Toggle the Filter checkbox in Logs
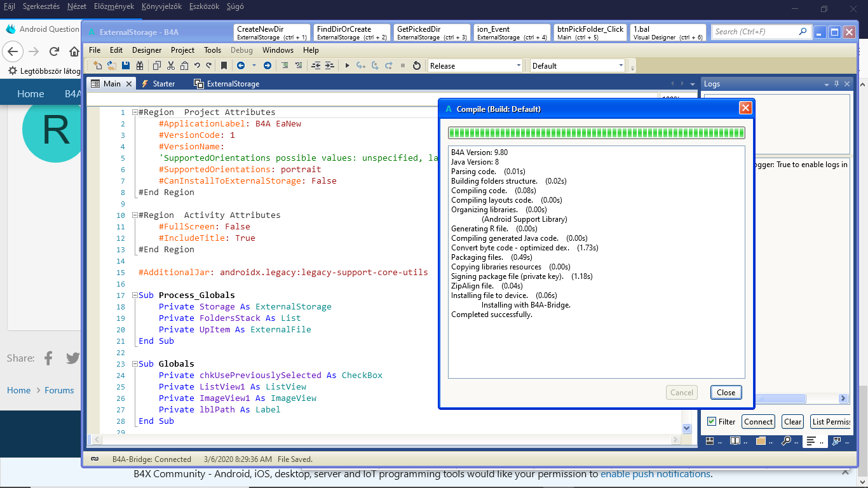This screenshot has width=868, height=488. tap(712, 421)
